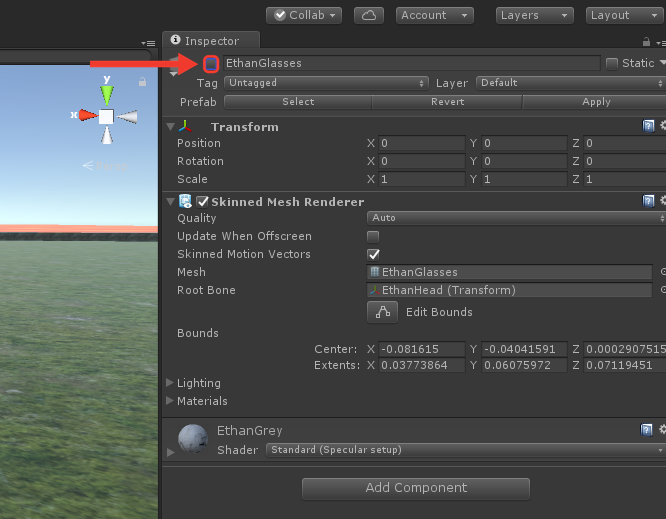Click the Prefab Revert button
Image resolution: width=666 pixels, height=519 pixels.
point(447,102)
